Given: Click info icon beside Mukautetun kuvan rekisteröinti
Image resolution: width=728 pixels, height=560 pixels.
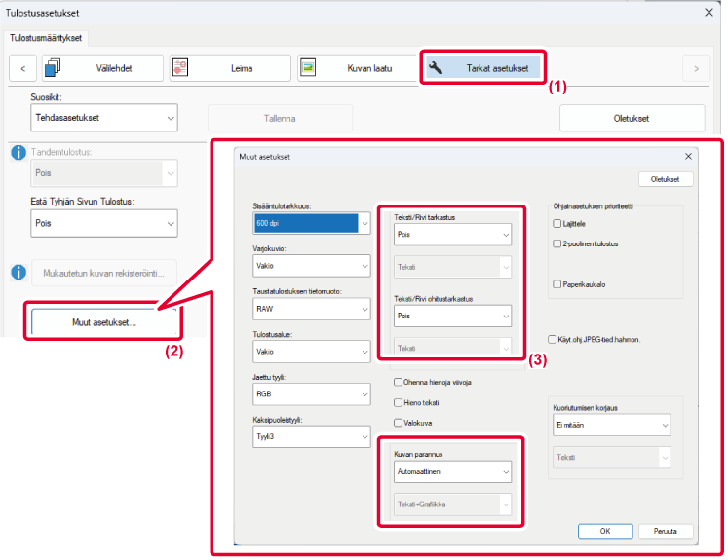Looking at the screenshot, I should 18,272.
